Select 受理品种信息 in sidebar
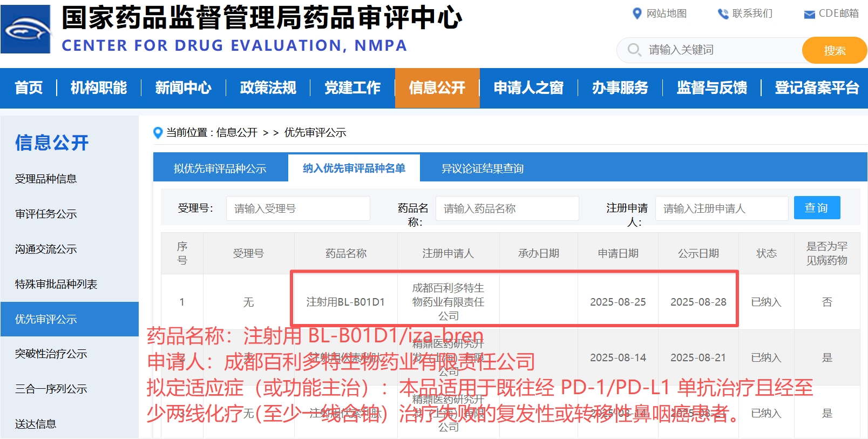The image size is (868, 439). coord(46,179)
